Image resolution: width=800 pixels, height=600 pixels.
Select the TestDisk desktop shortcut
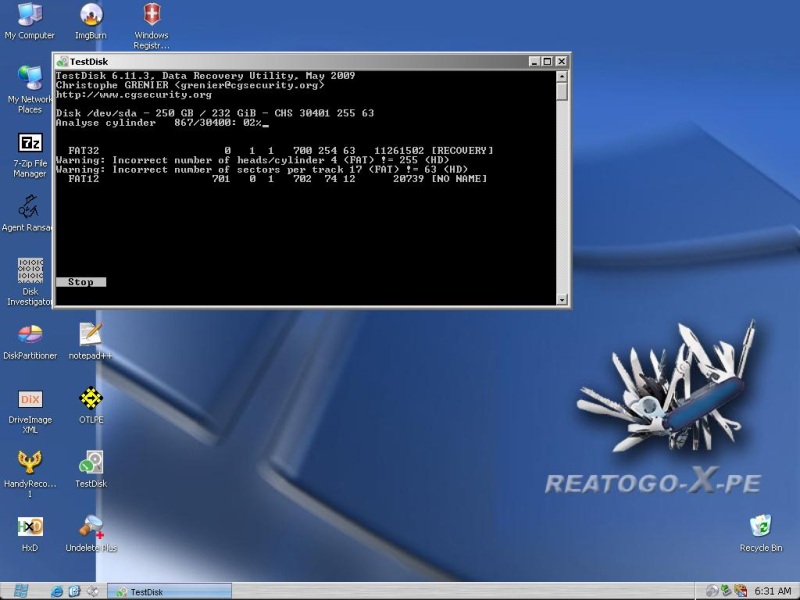(91, 469)
